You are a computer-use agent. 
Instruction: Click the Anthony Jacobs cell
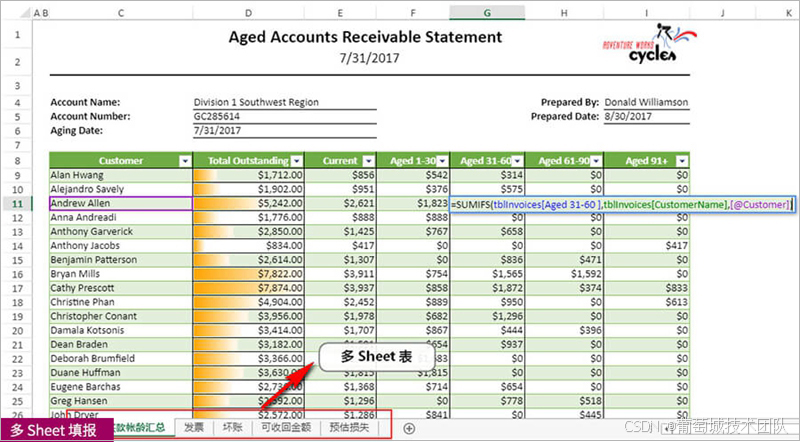(x=121, y=246)
